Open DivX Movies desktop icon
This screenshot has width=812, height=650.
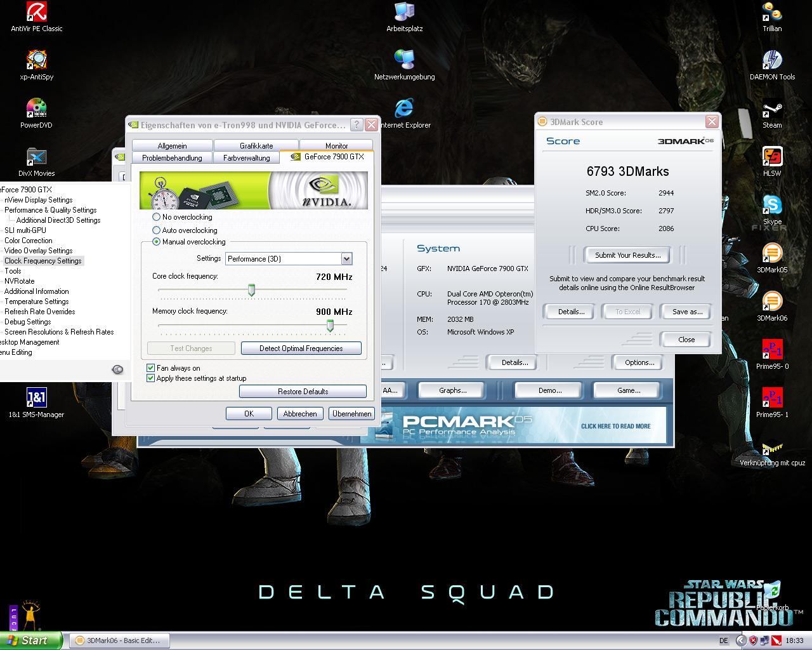tap(36, 161)
